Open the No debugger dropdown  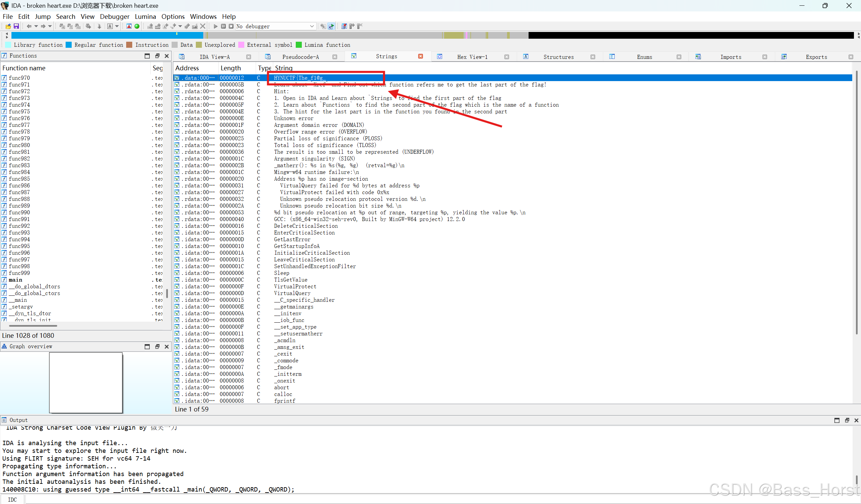coord(312,26)
